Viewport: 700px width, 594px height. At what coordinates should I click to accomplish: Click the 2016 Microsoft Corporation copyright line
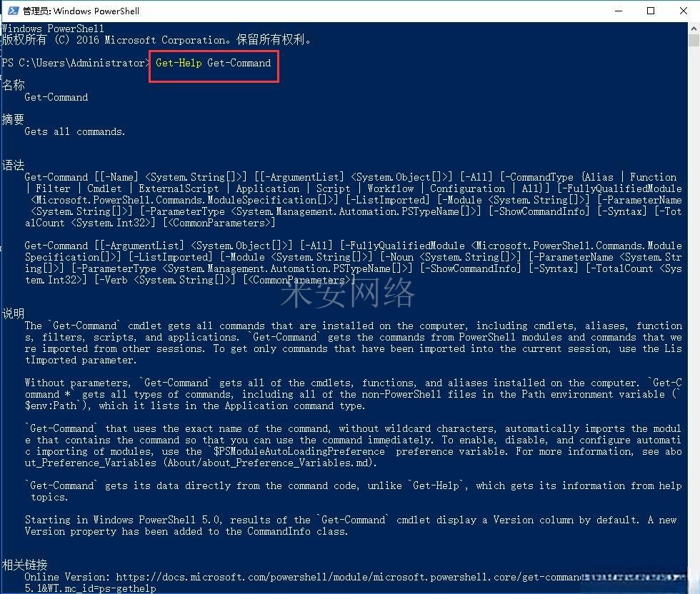tap(156, 40)
